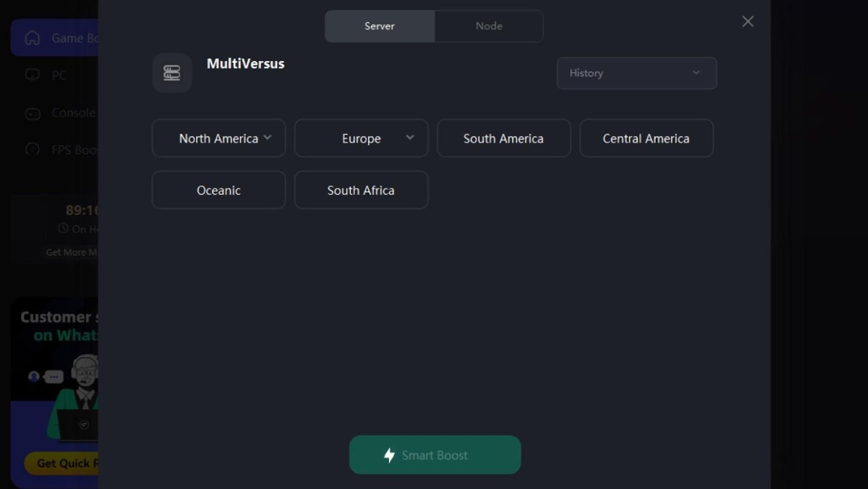This screenshot has height=489, width=868.
Task: Click the MultiVersus server stack icon
Action: [172, 73]
